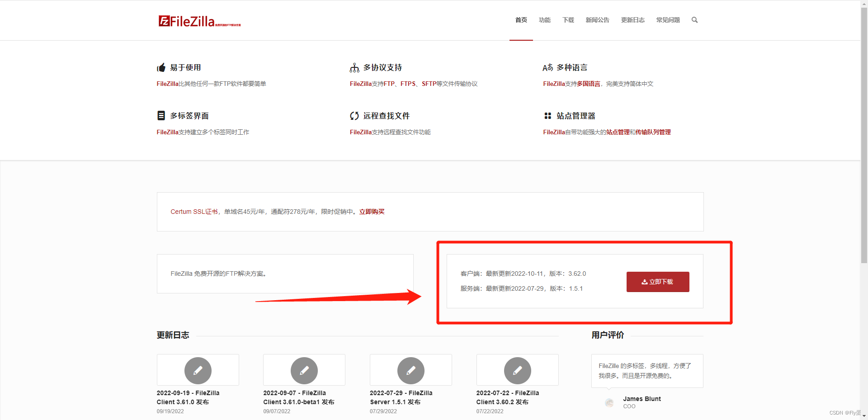Click the network icon beside 多协议支持
868x420 pixels.
[354, 68]
